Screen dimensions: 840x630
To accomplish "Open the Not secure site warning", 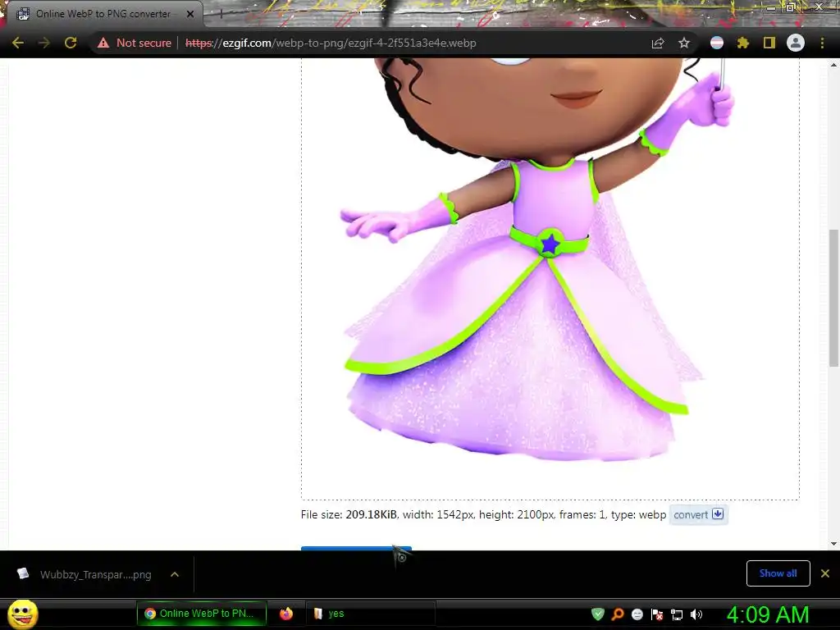I will (x=134, y=43).
